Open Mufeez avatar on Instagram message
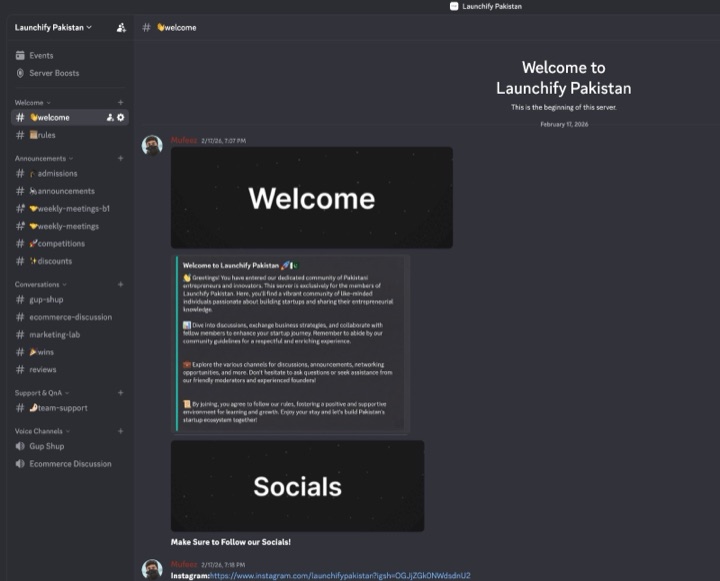Image resolution: width=720 pixels, height=581 pixels. (152, 570)
